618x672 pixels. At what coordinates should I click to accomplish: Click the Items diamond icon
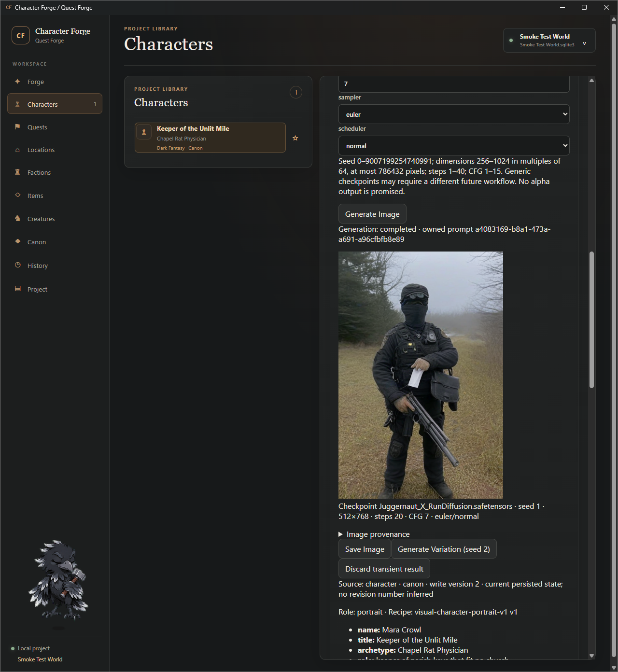17,195
